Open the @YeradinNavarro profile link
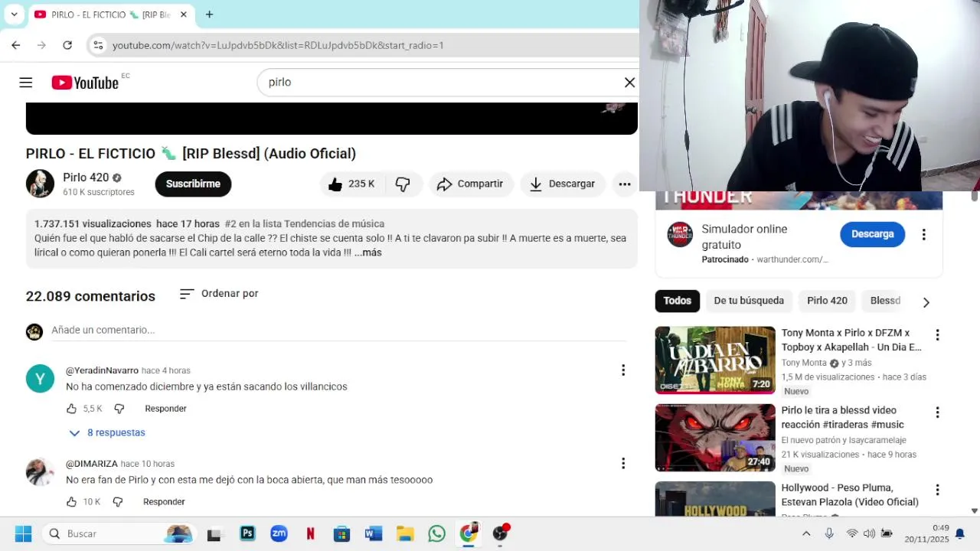This screenshot has height=551, width=980. coord(102,370)
